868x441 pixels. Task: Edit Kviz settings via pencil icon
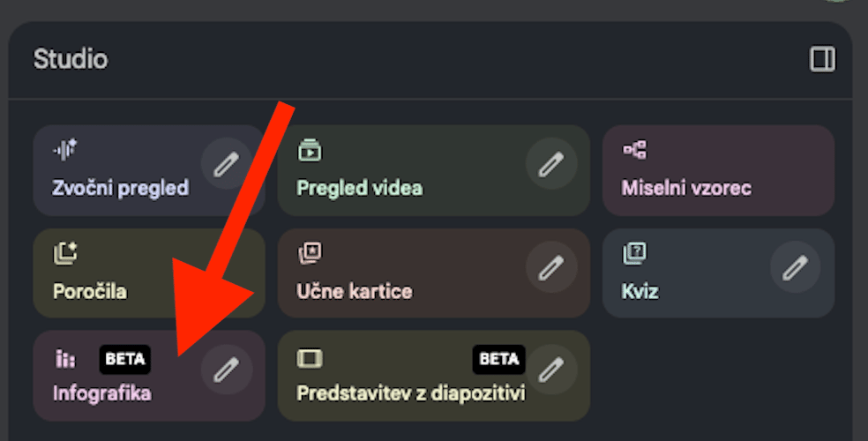tap(796, 267)
